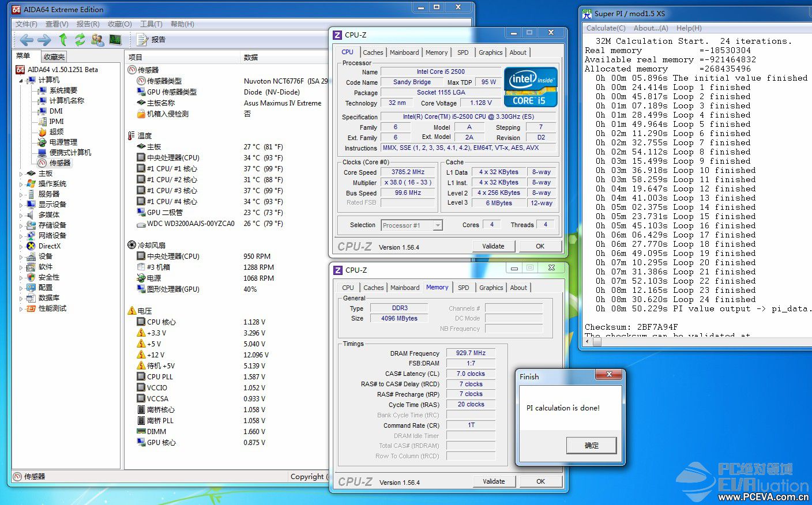Viewport: 812px width, 505px height.
Task: Close the Finish dialog with X
Action: pos(609,375)
